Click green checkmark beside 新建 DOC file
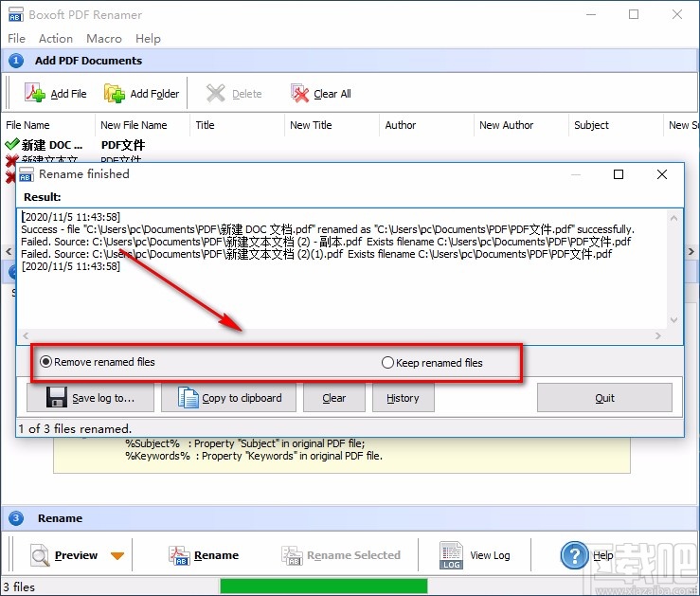The height and width of the screenshot is (596, 700). (12, 144)
